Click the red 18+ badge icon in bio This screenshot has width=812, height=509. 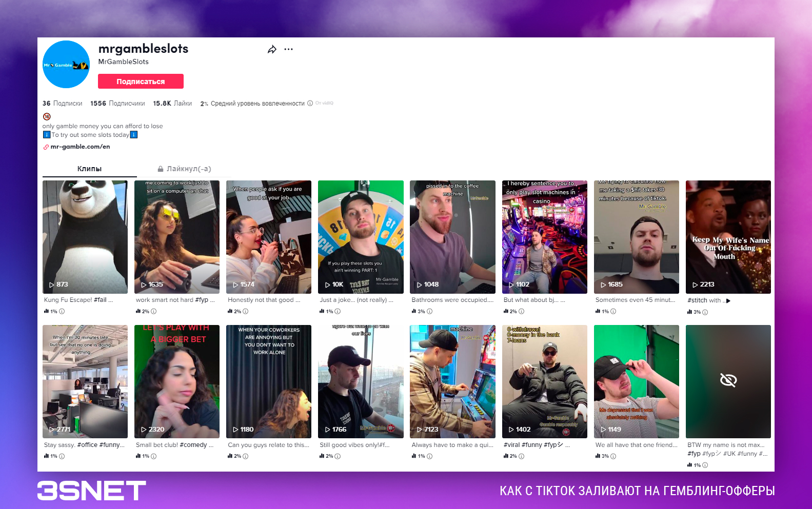pos(47,116)
